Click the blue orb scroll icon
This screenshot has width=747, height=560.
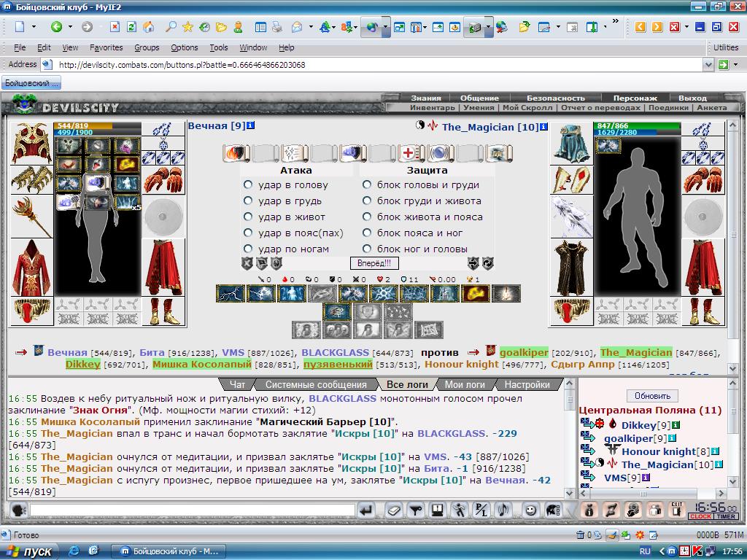439,153
